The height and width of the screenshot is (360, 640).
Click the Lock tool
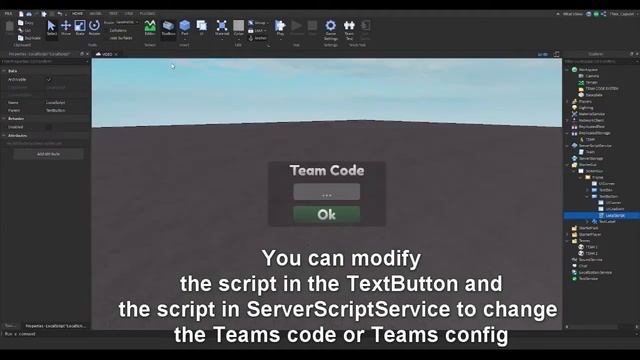pyautogui.click(x=257, y=31)
